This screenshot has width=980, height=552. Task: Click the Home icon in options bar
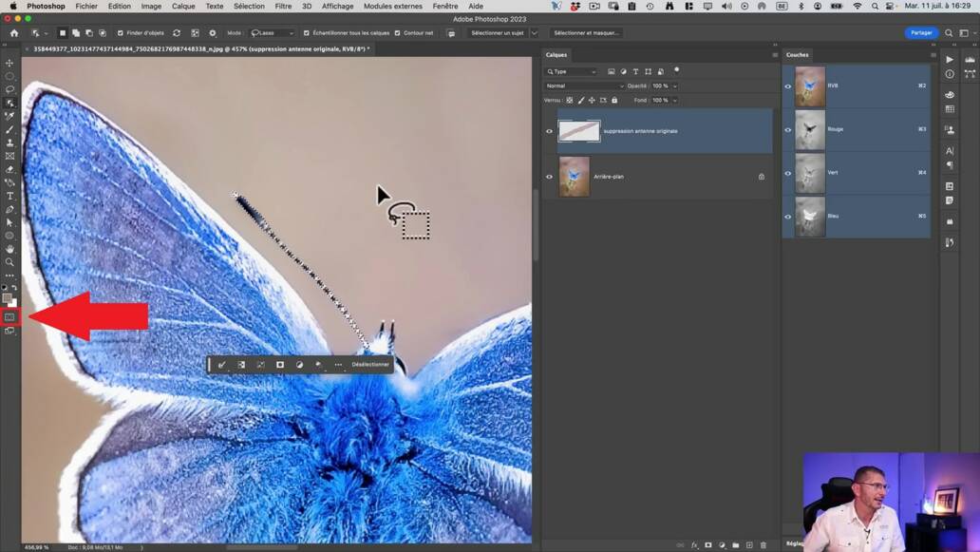(x=13, y=33)
